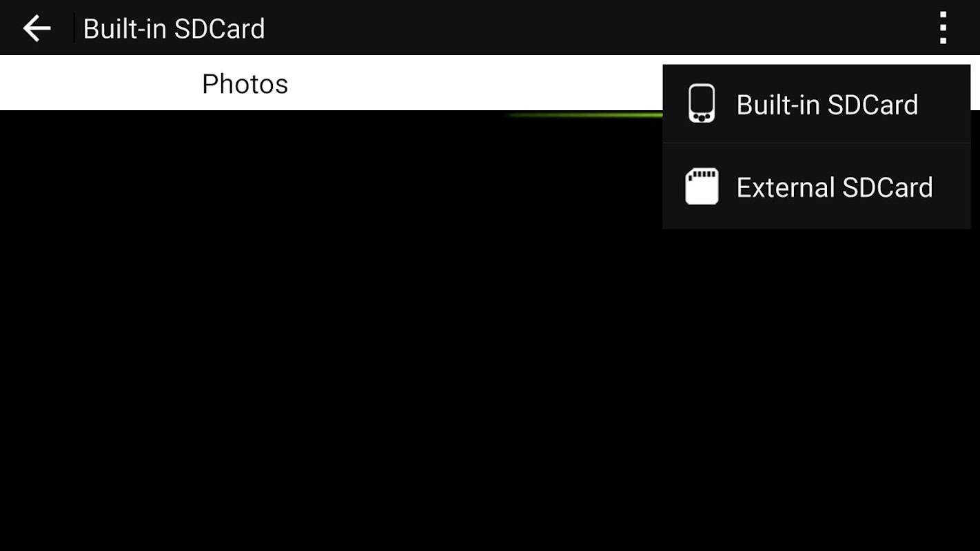Tap the back arrow in the header

click(x=37, y=28)
